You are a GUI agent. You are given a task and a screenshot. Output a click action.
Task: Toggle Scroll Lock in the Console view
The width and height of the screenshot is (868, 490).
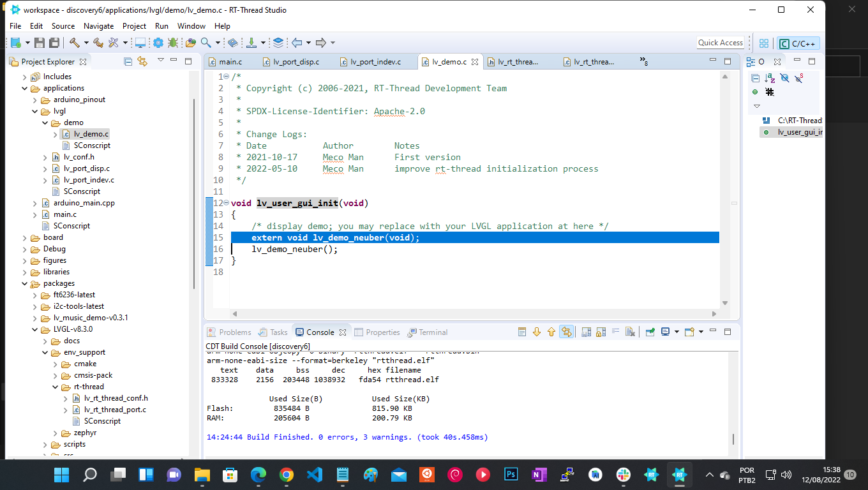[600, 331]
